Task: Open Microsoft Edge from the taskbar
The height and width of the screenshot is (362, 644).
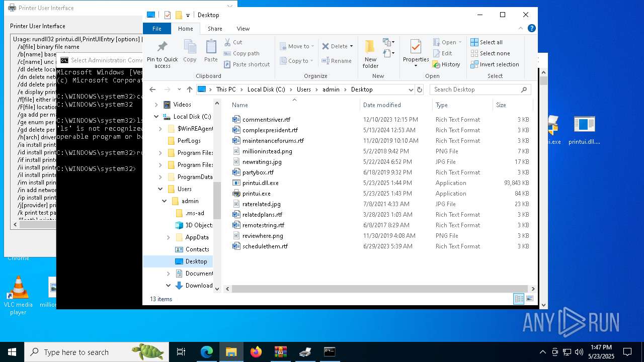Action: (x=207, y=352)
